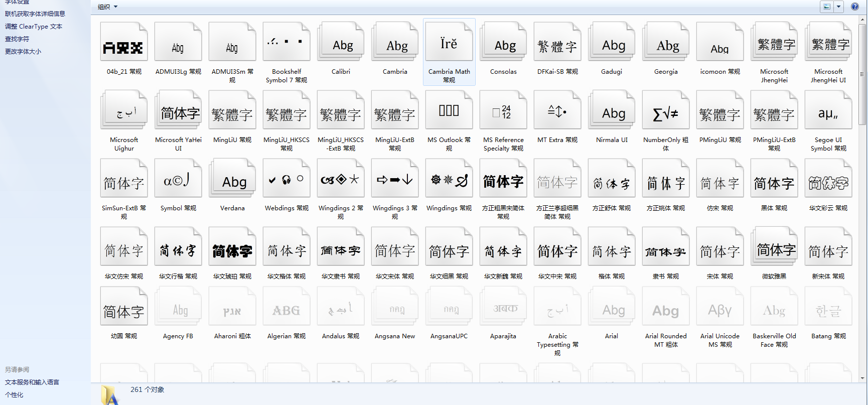Click the vertical scrollbar thumb
This screenshot has height=405, width=868.
tap(862, 74)
